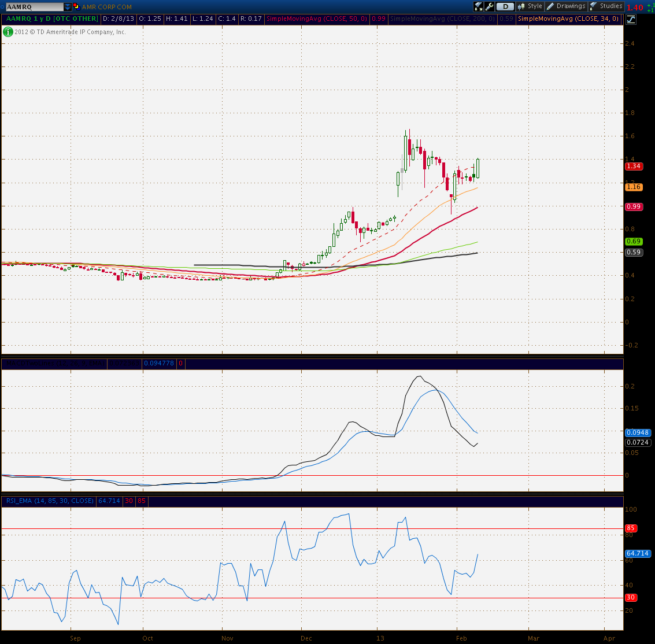Click the 1.34 red price bubble
The width and height of the screenshot is (655, 644).
tap(634, 166)
